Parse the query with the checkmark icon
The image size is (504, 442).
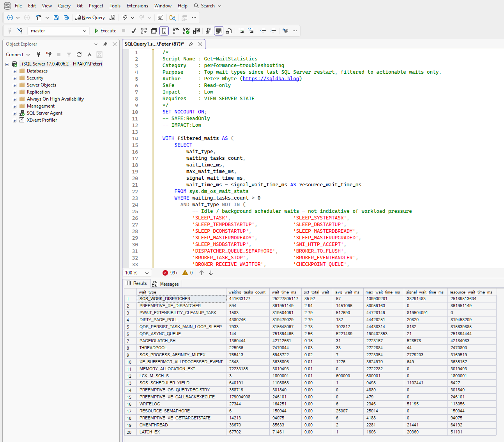tap(133, 31)
